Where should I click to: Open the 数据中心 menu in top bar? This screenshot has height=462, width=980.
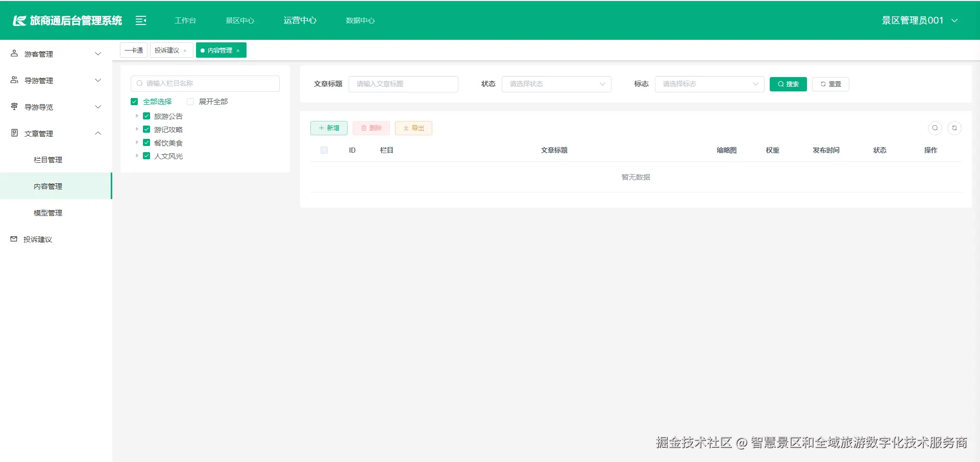[360, 20]
